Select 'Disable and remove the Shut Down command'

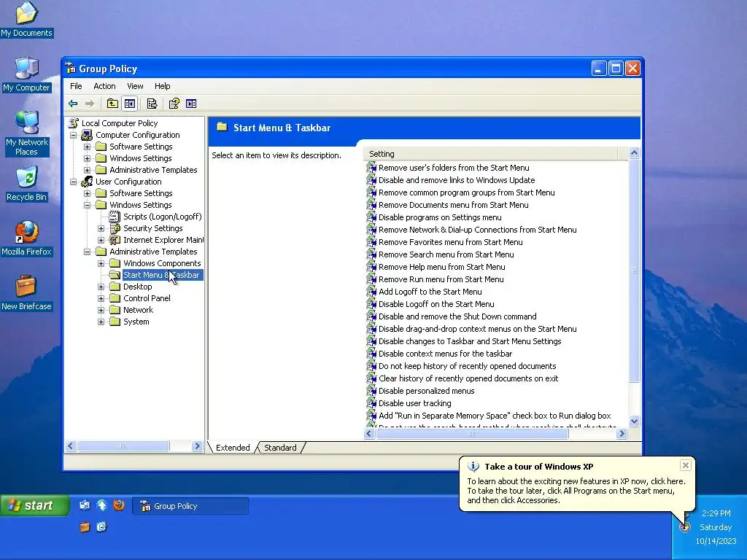pos(457,316)
